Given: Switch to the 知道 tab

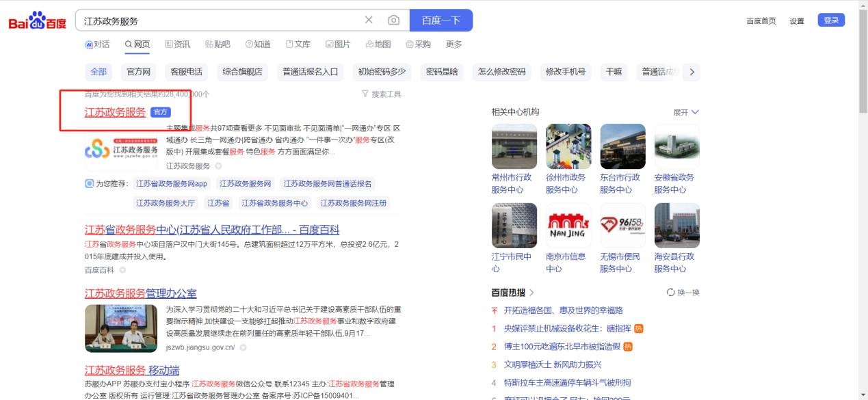Looking at the screenshot, I should (258, 44).
